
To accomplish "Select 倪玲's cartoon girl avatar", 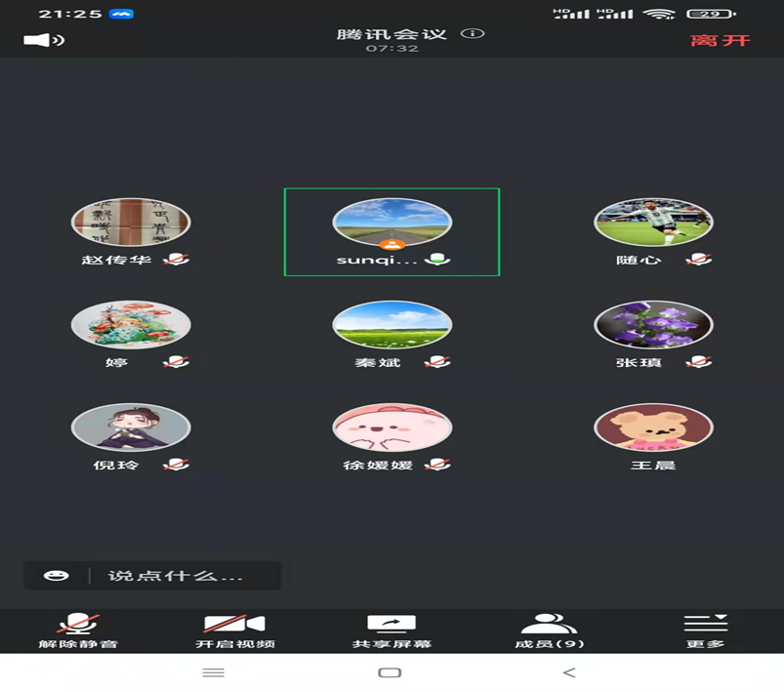I will click(x=131, y=427).
